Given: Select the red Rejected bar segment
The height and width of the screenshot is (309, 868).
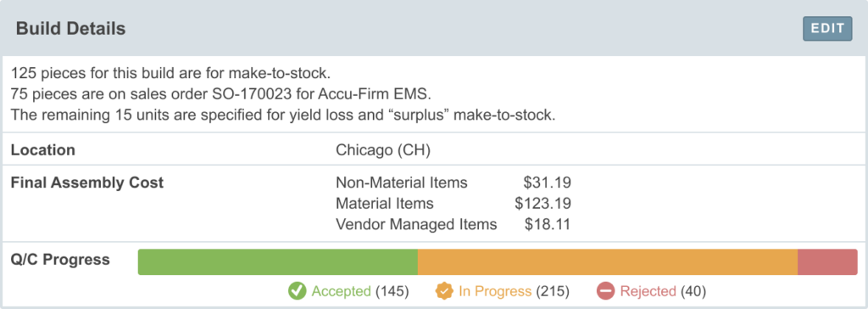Looking at the screenshot, I should (x=827, y=261).
